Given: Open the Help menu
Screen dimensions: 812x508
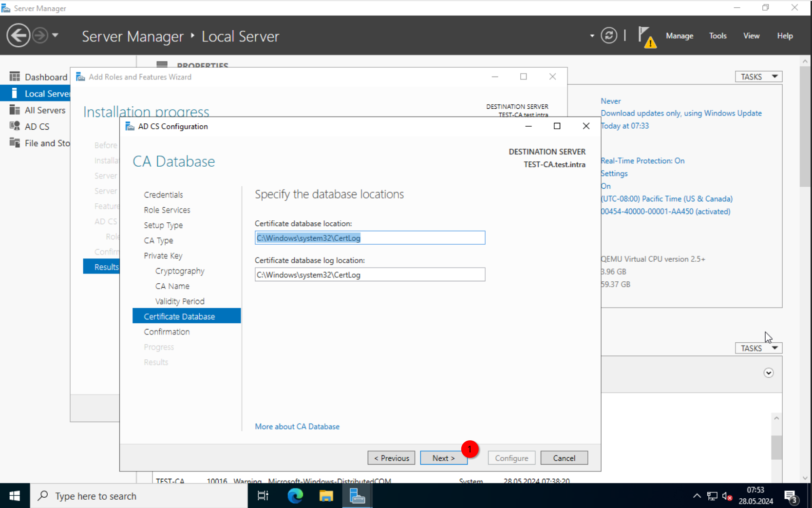Looking at the screenshot, I should [x=785, y=36].
